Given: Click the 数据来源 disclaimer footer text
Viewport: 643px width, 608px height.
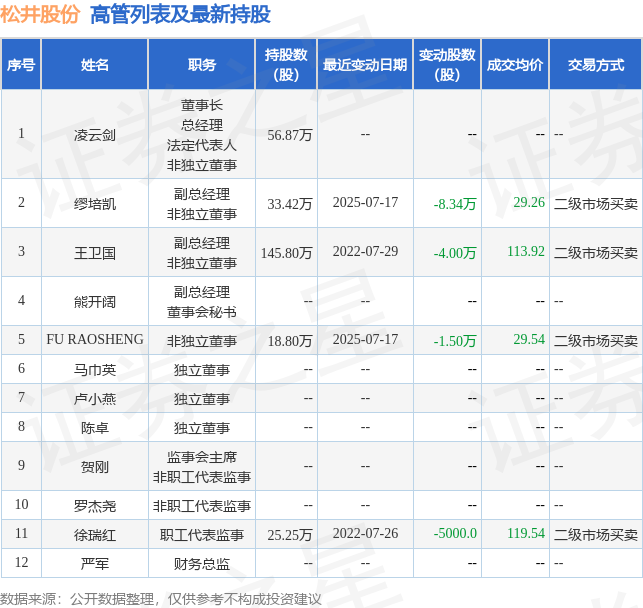Looking at the screenshot, I should (x=161, y=599).
